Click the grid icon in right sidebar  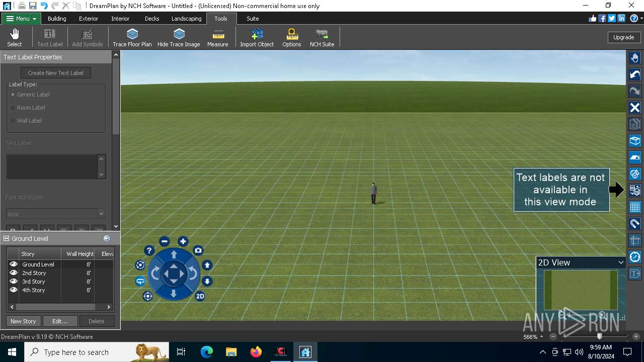point(635,207)
